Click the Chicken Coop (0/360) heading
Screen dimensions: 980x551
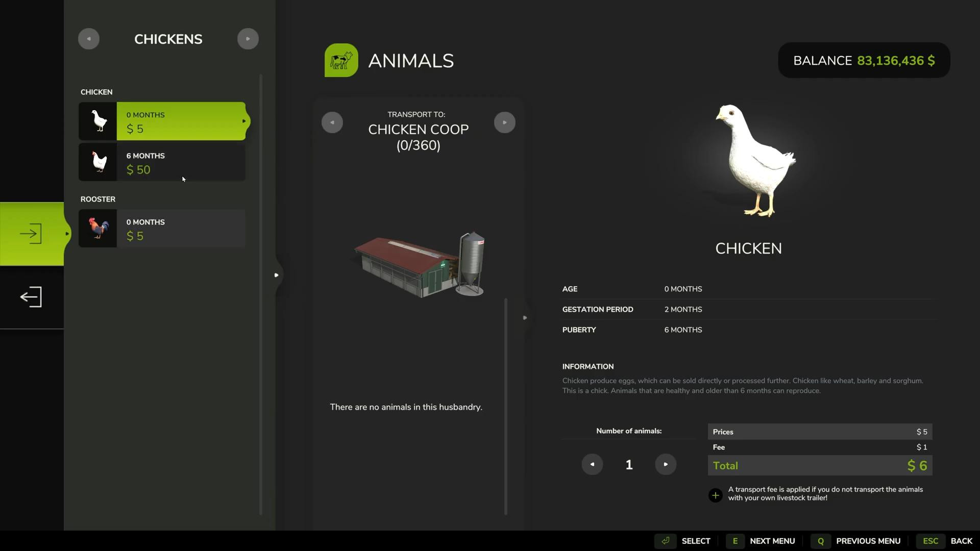[419, 137]
